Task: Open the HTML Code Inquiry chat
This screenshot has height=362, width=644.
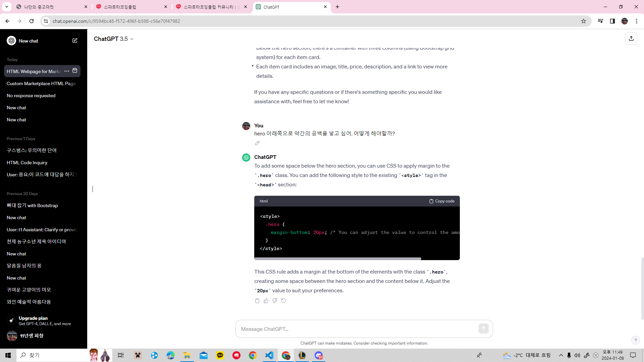Action: point(42,163)
